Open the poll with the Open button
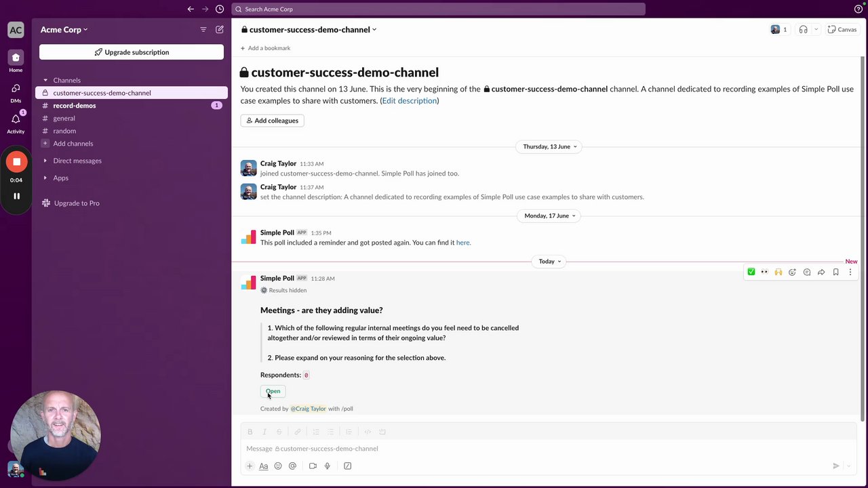The height and width of the screenshot is (488, 868). (x=273, y=391)
